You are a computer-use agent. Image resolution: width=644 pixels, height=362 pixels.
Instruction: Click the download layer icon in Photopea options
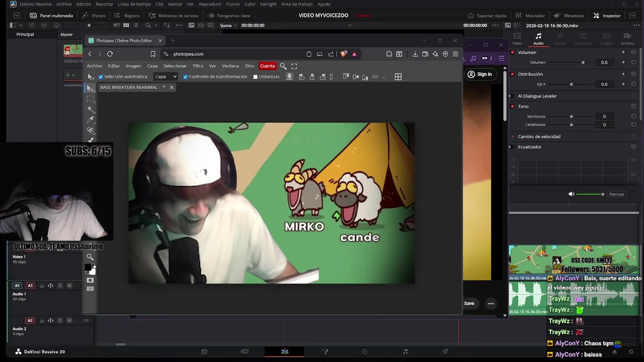[x=289, y=76]
